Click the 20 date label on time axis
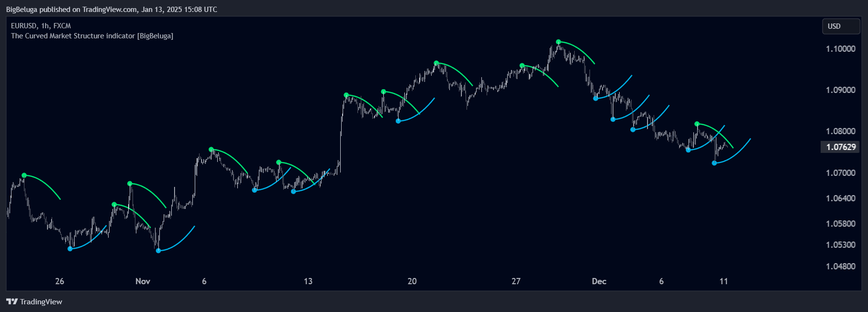Image resolution: width=868 pixels, height=312 pixels. tap(412, 281)
